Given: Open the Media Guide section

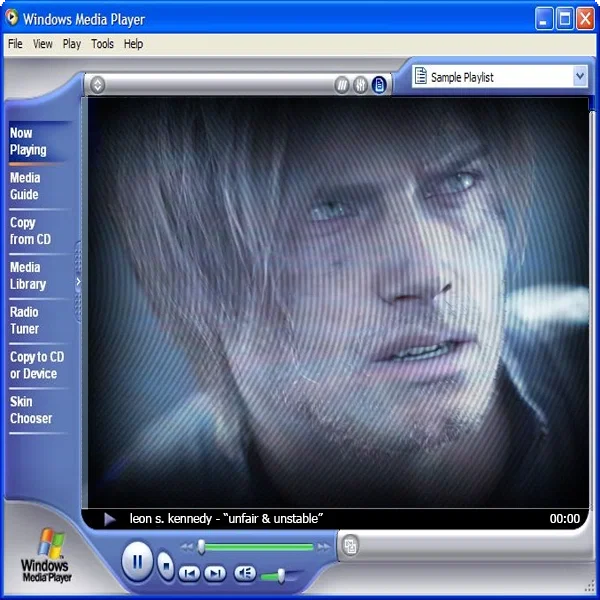Looking at the screenshot, I should coord(38,186).
